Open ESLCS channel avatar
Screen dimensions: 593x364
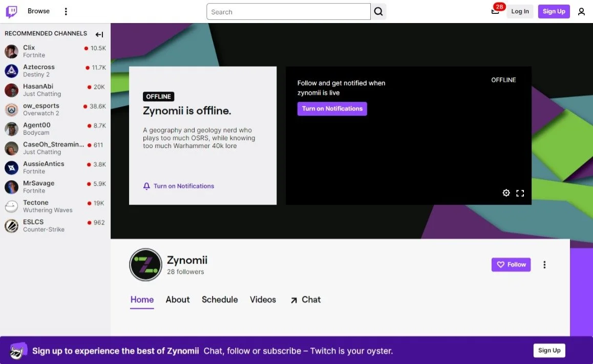tap(11, 226)
